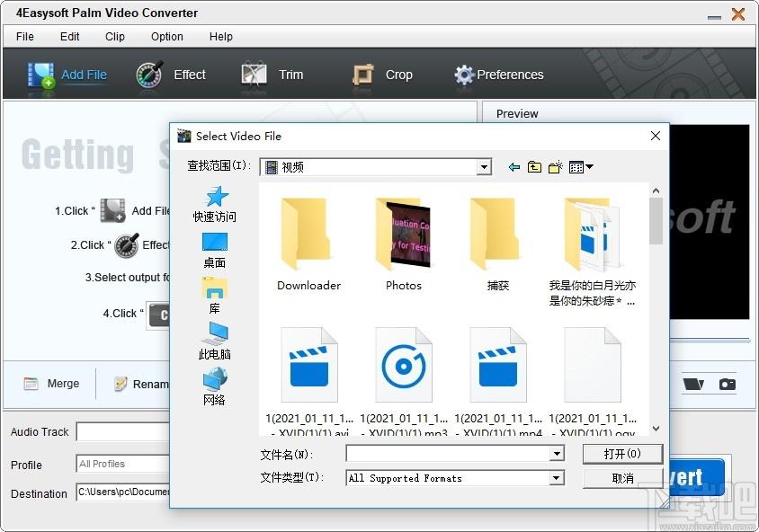Expand the 文件类型 formats dropdown
This screenshot has width=759, height=532.
(x=558, y=478)
